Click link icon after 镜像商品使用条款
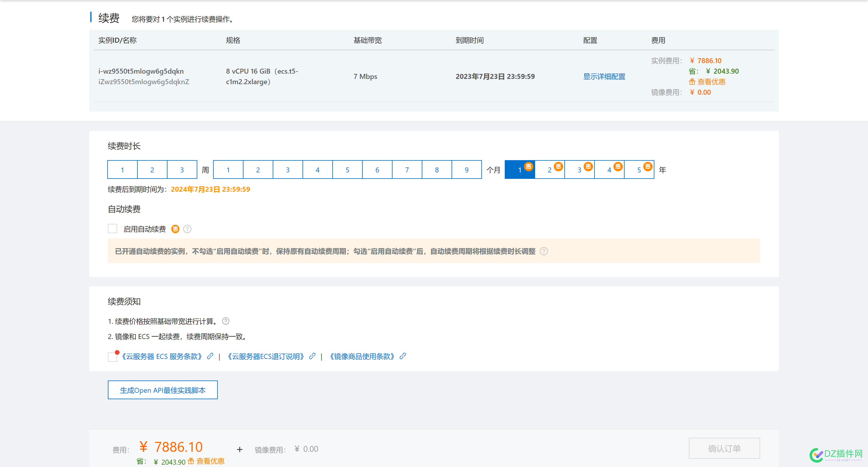Viewport: 868px width, 467px height. click(x=403, y=356)
